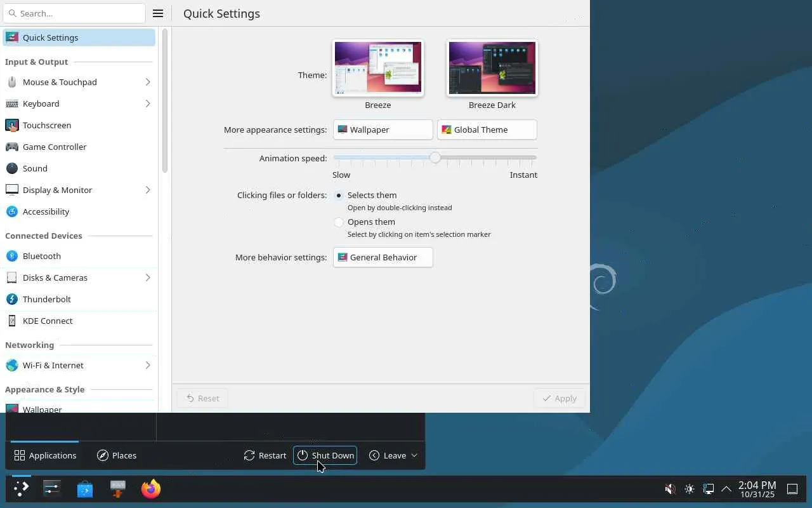This screenshot has width=812, height=508.
Task: Expand Wi-Fi & Internet submenu arrow
Action: point(148,365)
